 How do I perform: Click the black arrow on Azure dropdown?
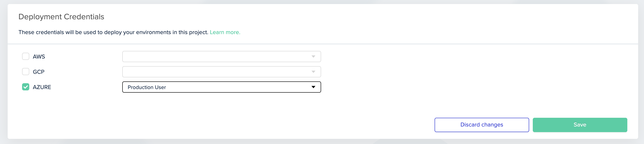(313, 87)
